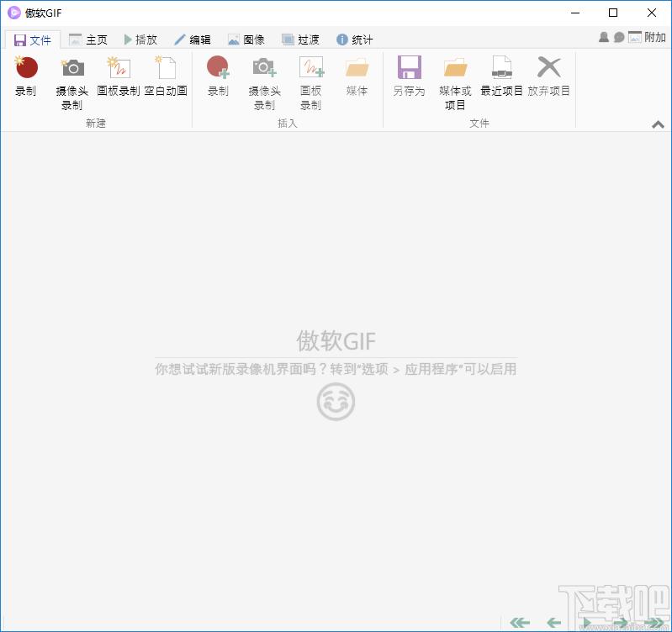Collapse the ribbon with the chevron arrow

pos(658,124)
